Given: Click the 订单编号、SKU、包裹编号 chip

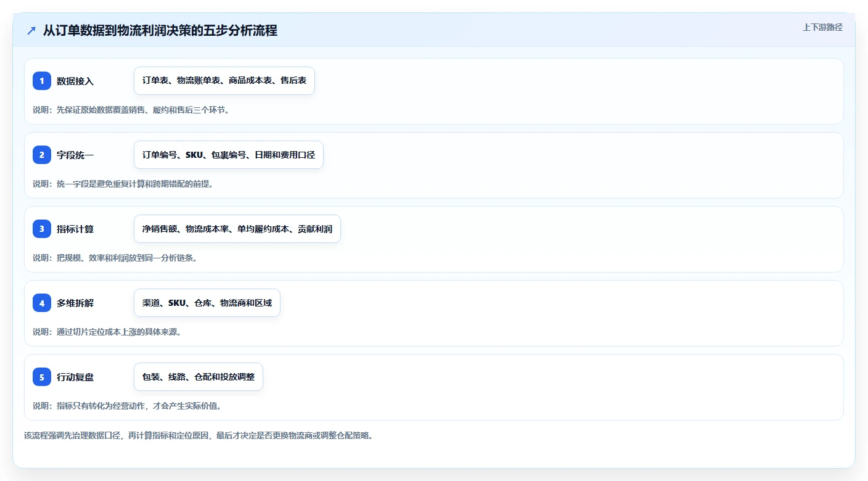Looking at the screenshot, I should click(x=229, y=155).
